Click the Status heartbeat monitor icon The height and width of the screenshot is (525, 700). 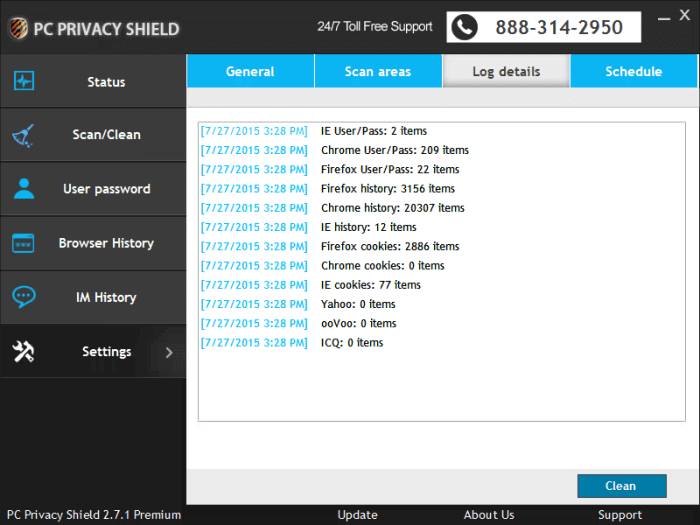click(x=24, y=81)
